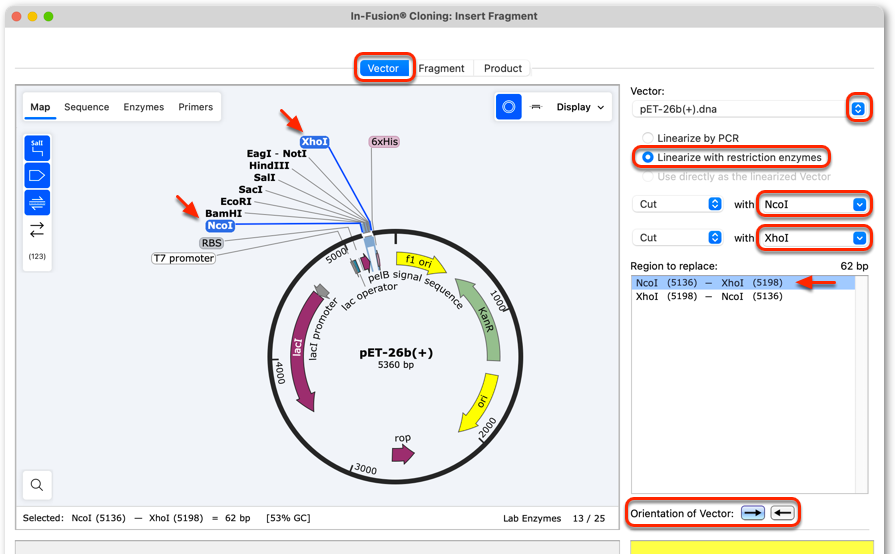
Task: Toggle the (123) numbering icon
Action: point(37,256)
